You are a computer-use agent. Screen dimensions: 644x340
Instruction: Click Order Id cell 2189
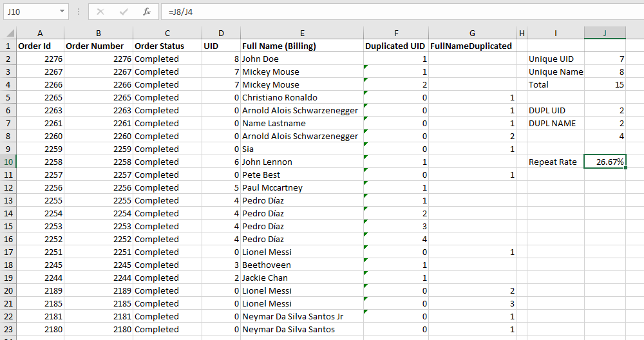click(x=40, y=290)
